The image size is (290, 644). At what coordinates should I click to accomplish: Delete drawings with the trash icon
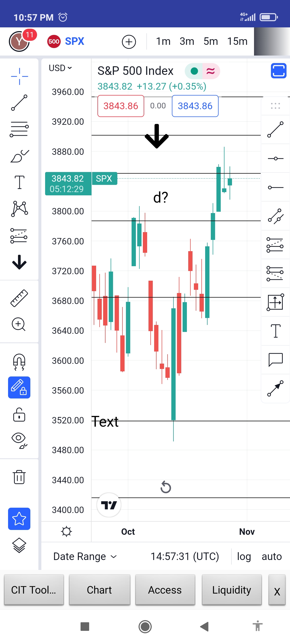point(19,477)
